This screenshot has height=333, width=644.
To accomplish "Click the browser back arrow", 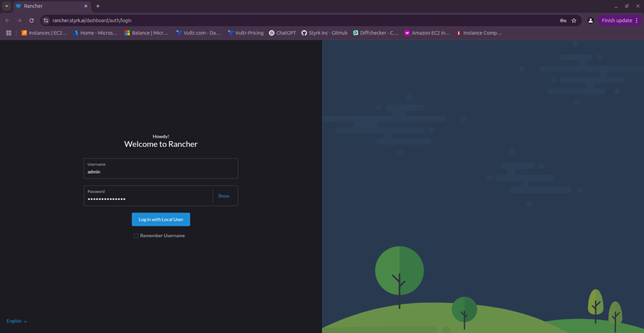I will point(8,21).
